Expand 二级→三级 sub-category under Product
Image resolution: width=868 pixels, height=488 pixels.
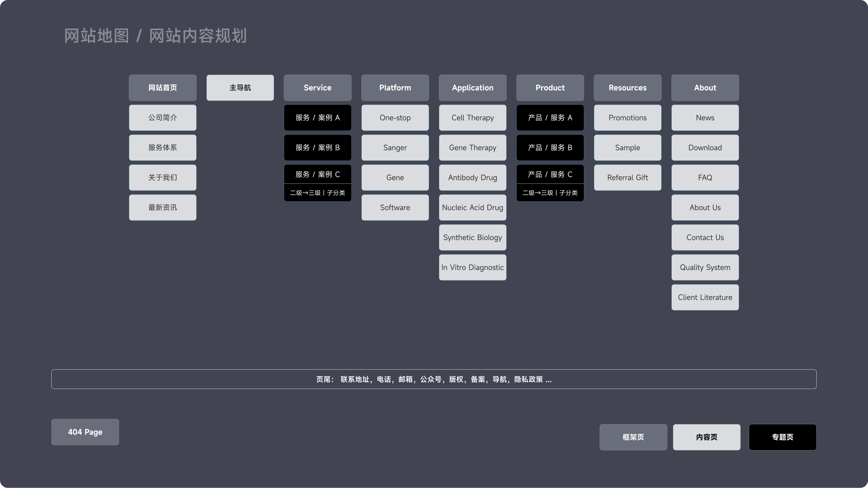coord(550,193)
